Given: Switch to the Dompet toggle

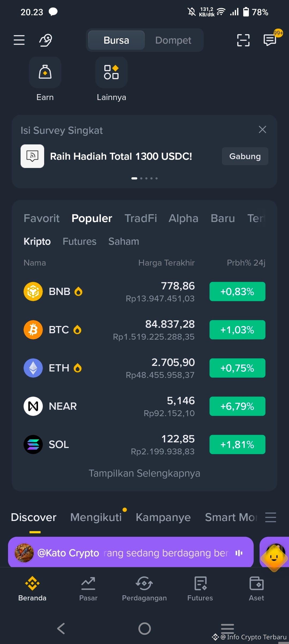Looking at the screenshot, I should click(173, 40).
